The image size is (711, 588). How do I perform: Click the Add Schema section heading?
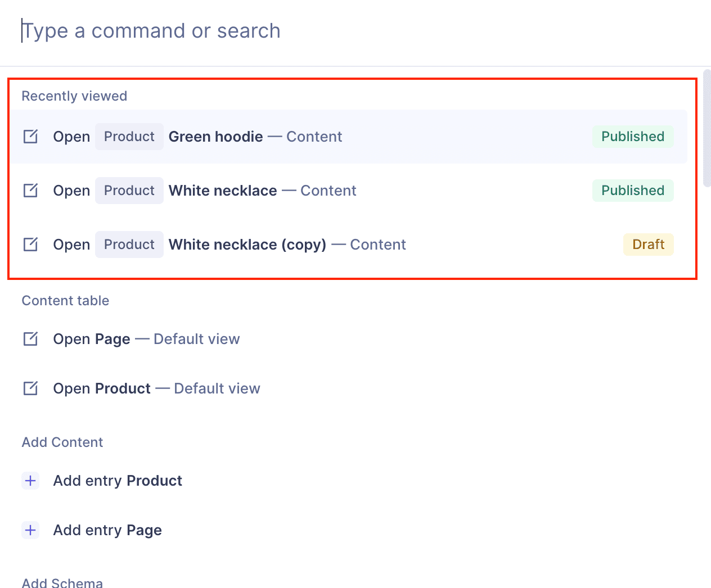pyautogui.click(x=62, y=583)
